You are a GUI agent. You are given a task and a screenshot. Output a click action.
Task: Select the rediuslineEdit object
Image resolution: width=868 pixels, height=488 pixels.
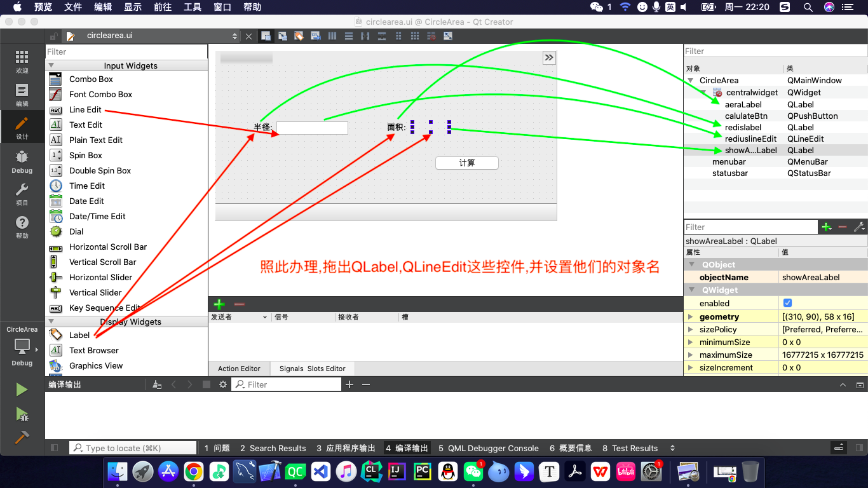750,139
